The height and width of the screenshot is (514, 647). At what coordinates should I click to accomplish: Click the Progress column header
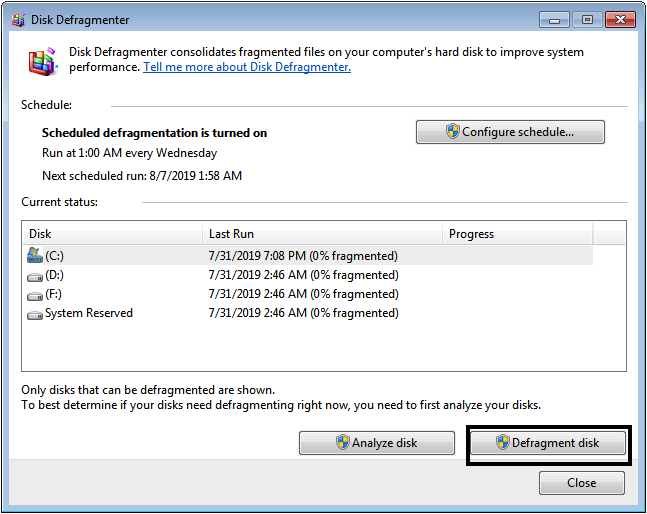pos(517,234)
